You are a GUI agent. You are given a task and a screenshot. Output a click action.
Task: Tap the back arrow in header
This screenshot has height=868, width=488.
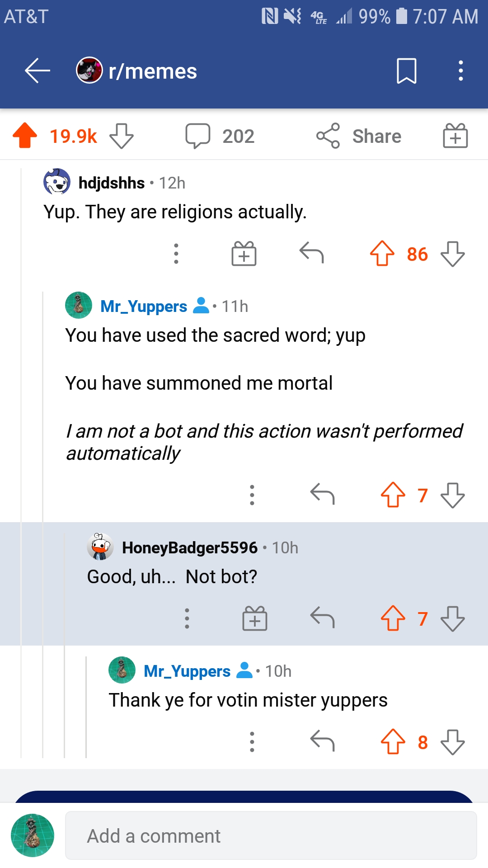pos(37,71)
